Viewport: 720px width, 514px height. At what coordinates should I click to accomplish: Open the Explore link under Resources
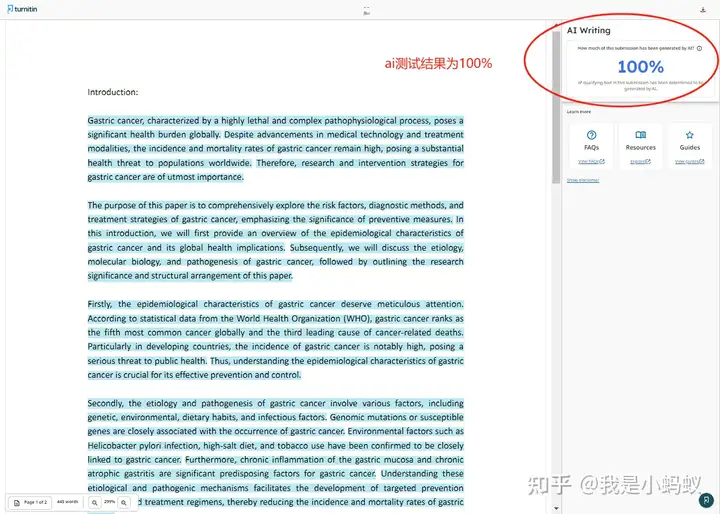[x=641, y=161]
